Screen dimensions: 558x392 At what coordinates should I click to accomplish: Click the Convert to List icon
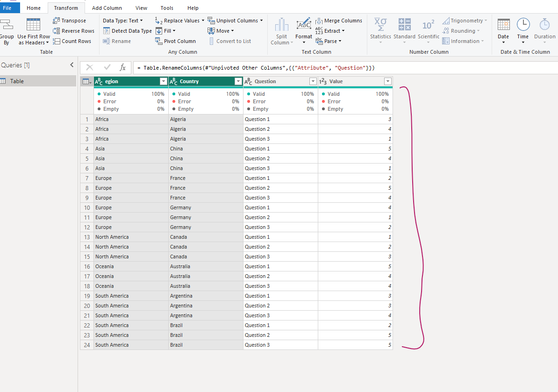(211, 41)
